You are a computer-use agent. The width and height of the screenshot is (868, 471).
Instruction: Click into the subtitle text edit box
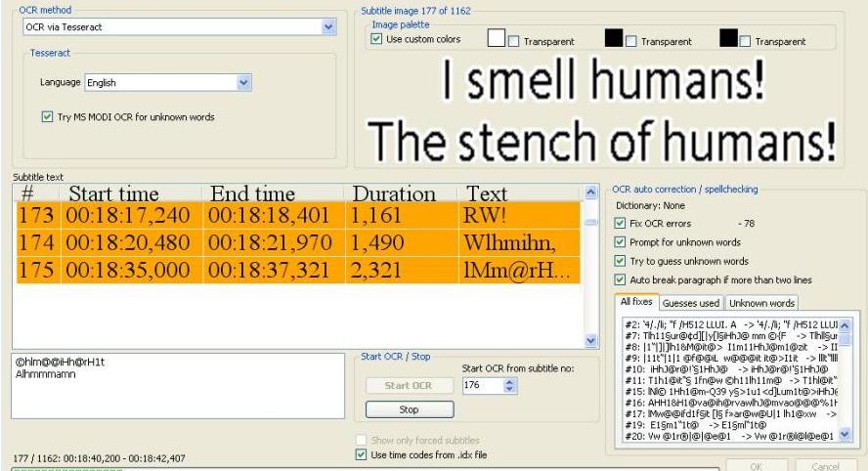[x=178, y=386]
